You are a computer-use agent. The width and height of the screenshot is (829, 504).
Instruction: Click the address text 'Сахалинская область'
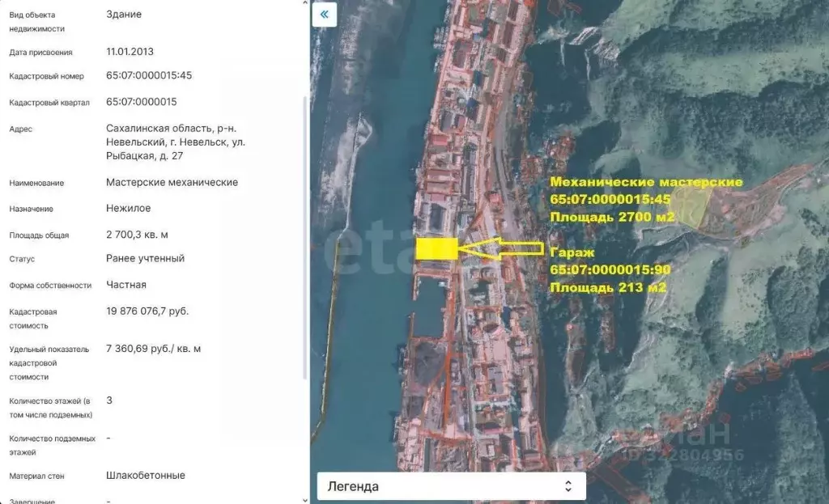click(159, 128)
